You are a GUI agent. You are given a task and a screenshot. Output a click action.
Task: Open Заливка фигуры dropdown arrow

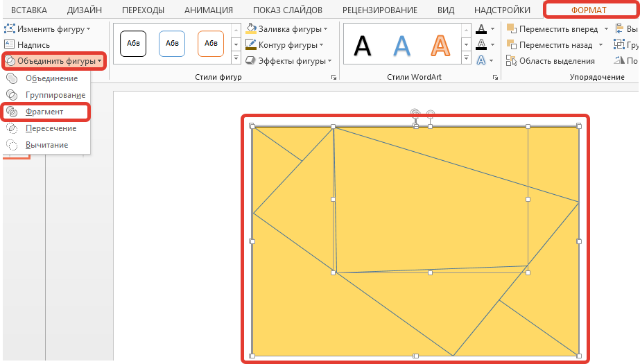326,29
